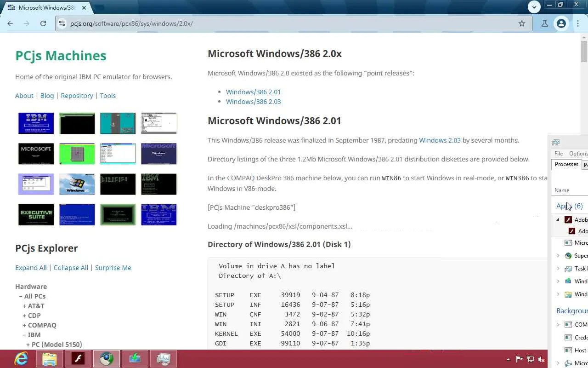
Task: Follow the Windows/386 2.01 link
Action: click(x=253, y=92)
